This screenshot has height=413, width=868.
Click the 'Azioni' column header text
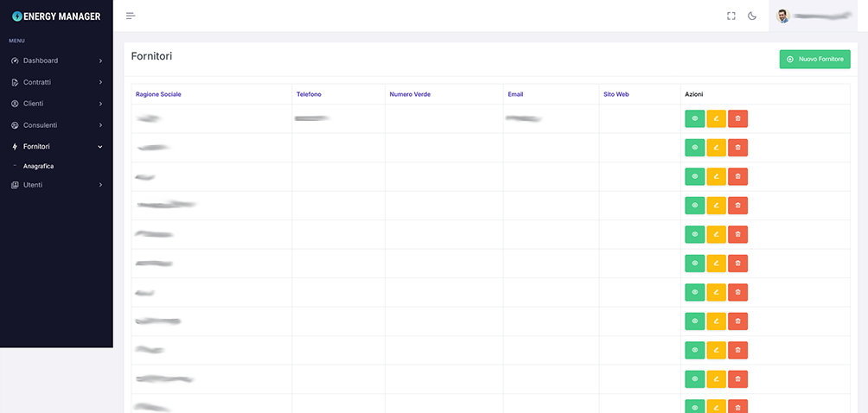click(x=694, y=94)
